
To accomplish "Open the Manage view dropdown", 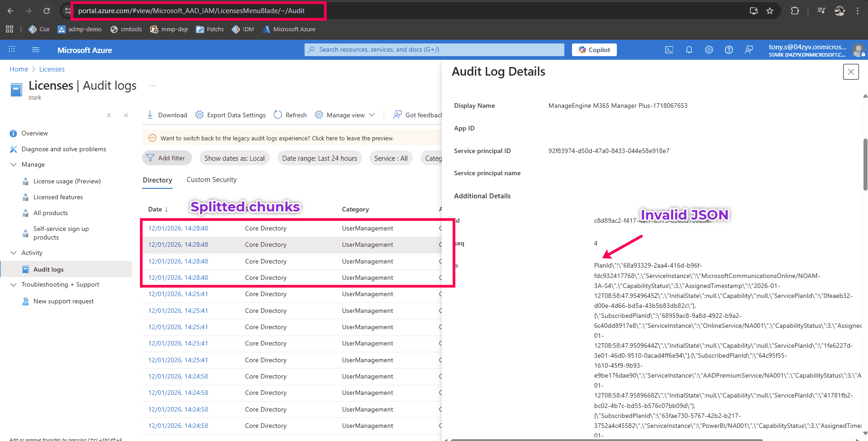I will tap(345, 115).
